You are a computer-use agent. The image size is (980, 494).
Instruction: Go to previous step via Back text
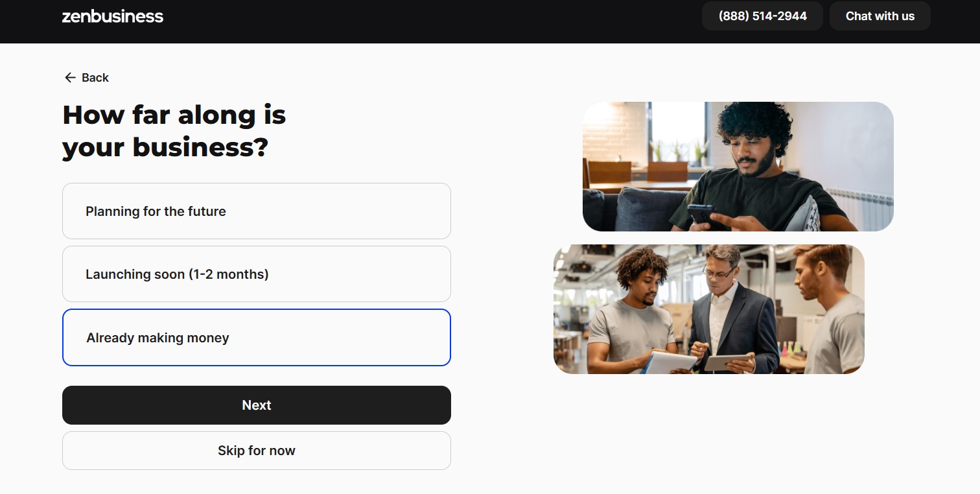coord(95,78)
